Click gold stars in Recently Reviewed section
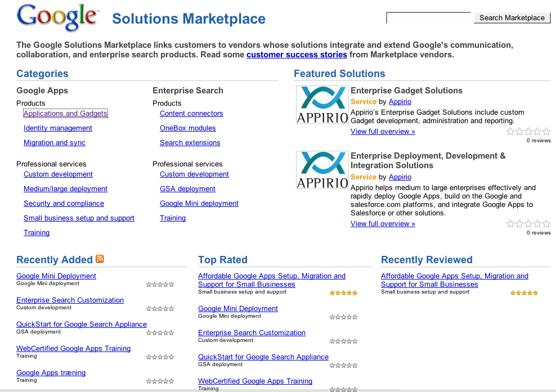The image size is (556, 392). tap(524, 293)
